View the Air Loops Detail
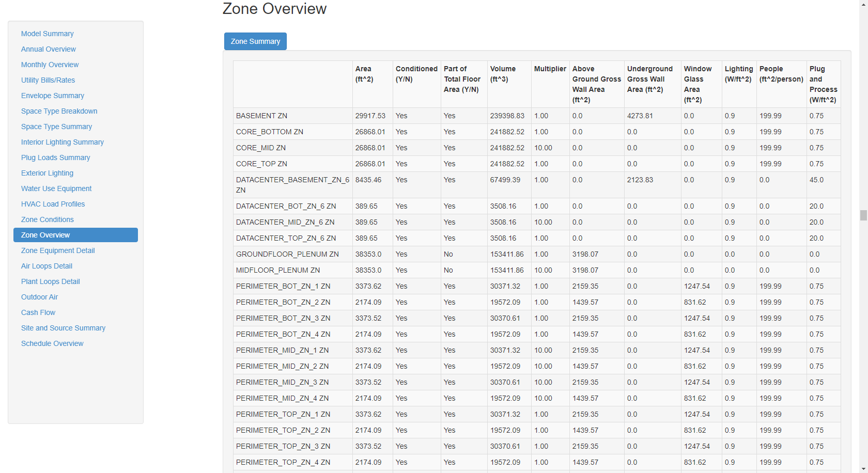The image size is (868, 473). click(x=46, y=266)
